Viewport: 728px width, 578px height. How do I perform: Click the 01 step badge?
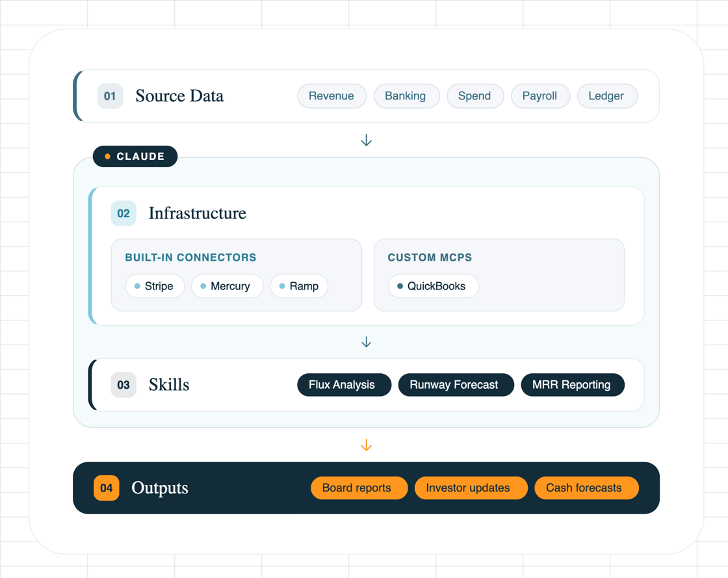(x=110, y=96)
